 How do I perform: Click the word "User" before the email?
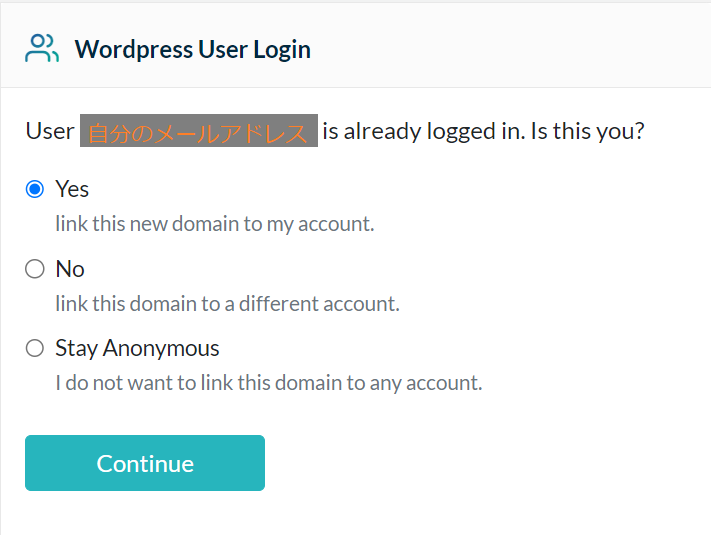click(50, 131)
